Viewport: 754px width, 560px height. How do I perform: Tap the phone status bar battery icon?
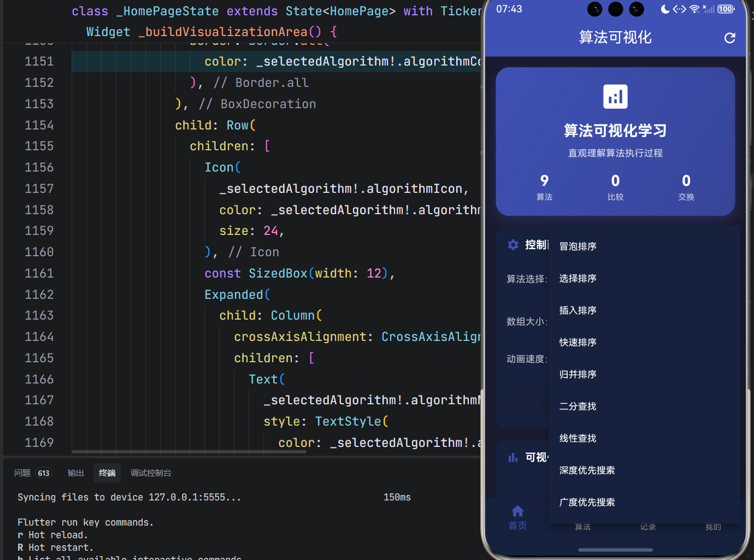pyautogui.click(x=726, y=9)
